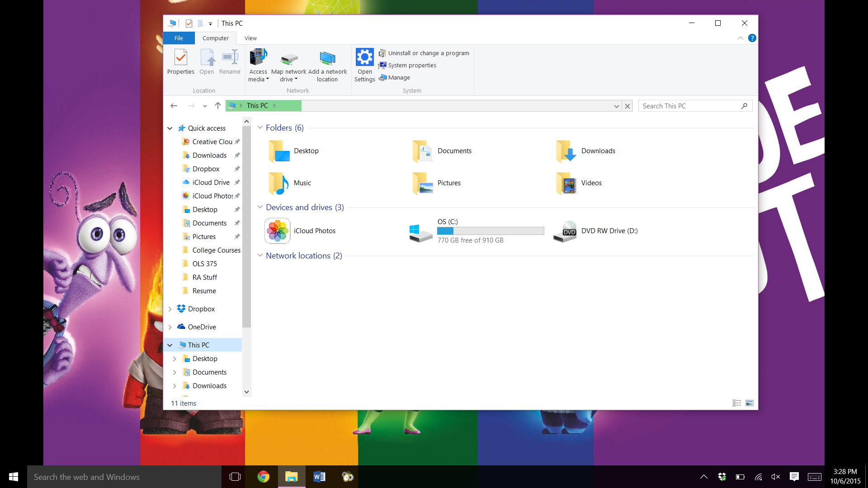Switch to the Computer tab
Viewport: 868px width, 488px height.
point(215,38)
